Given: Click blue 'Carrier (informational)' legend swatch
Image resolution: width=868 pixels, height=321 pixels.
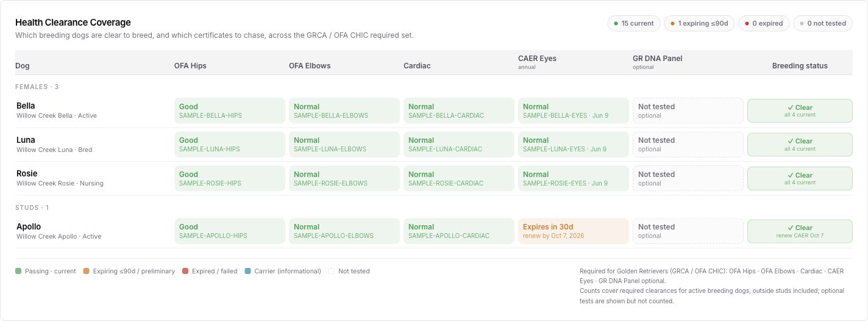Looking at the screenshot, I should coord(247,271).
